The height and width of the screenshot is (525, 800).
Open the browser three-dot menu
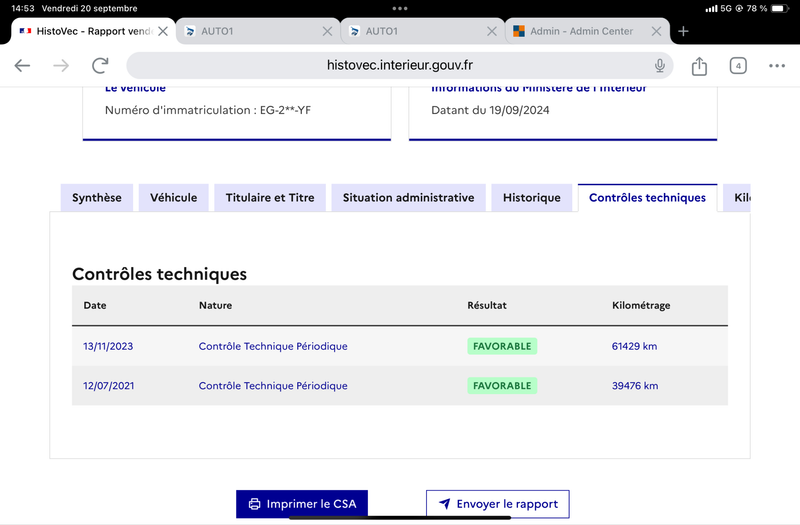tap(777, 66)
